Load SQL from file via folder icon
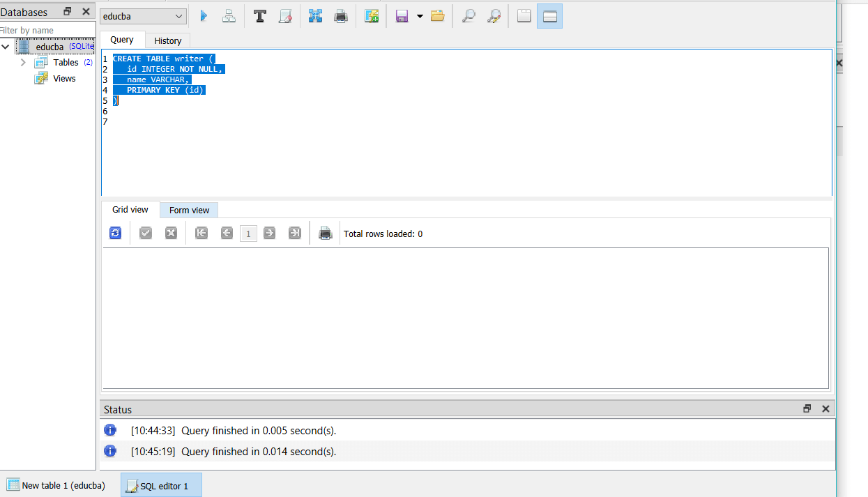This screenshot has height=497, width=868. 437,16
